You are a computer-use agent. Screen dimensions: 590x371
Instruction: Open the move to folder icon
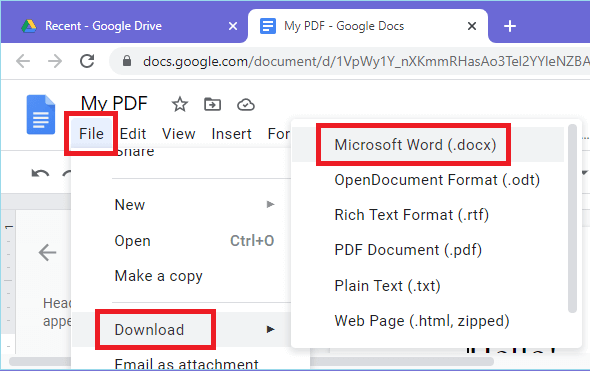coord(213,104)
